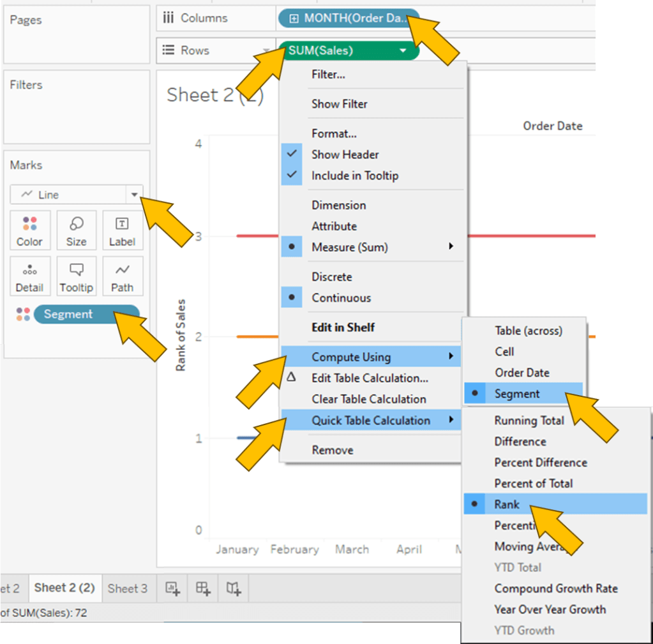Add a new worksheet icon
This screenshot has height=644, width=653.
click(x=173, y=588)
